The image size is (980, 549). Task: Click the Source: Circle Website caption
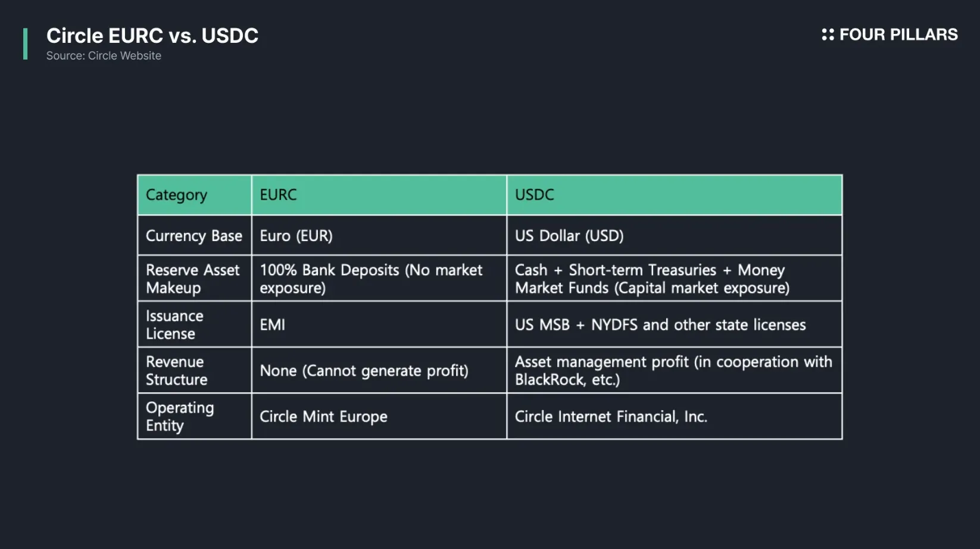point(104,55)
